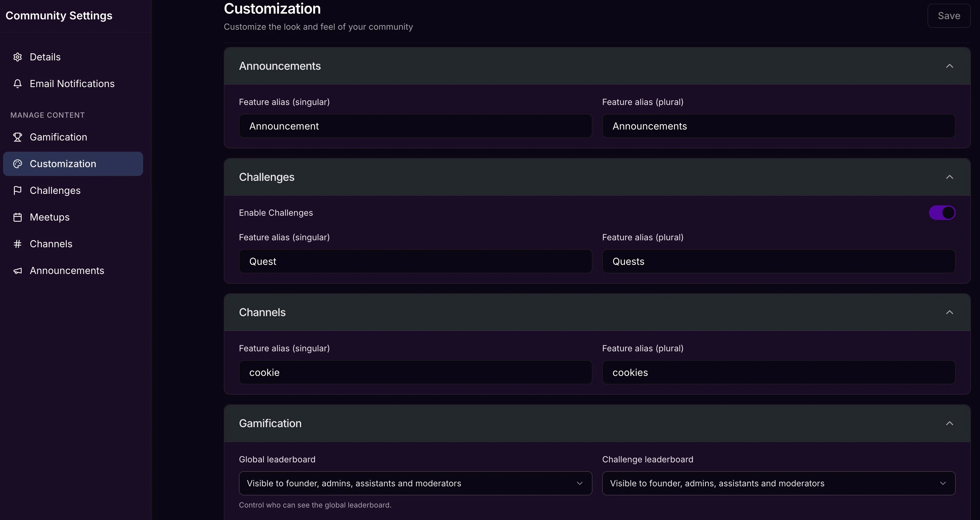The image size is (980, 520).
Task: Click the palette icon beside Customization
Action: pos(18,164)
